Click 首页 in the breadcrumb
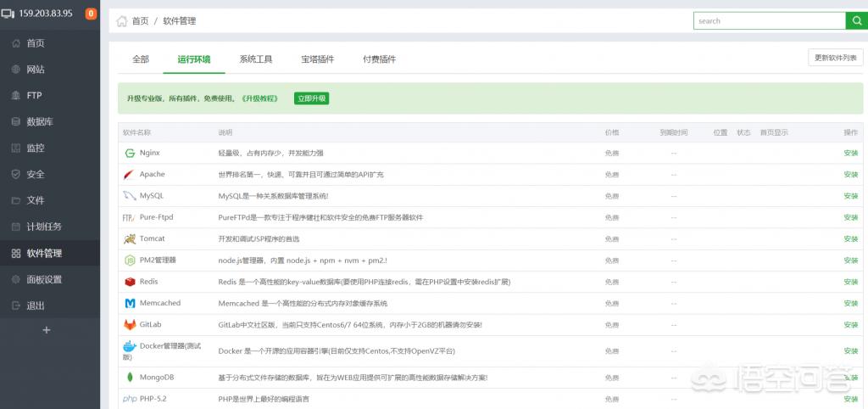This screenshot has height=409, width=868. [140, 21]
